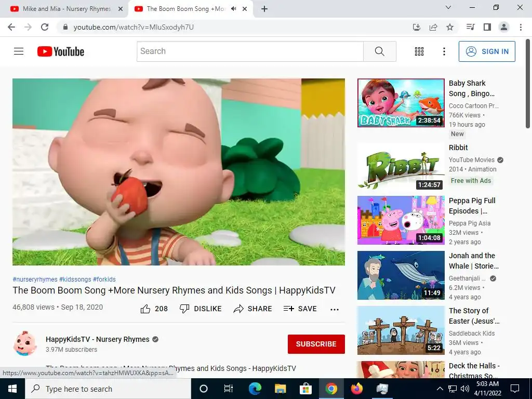This screenshot has width=532, height=399.
Task: Close the Mike and Mia tab
Action: (x=121, y=9)
